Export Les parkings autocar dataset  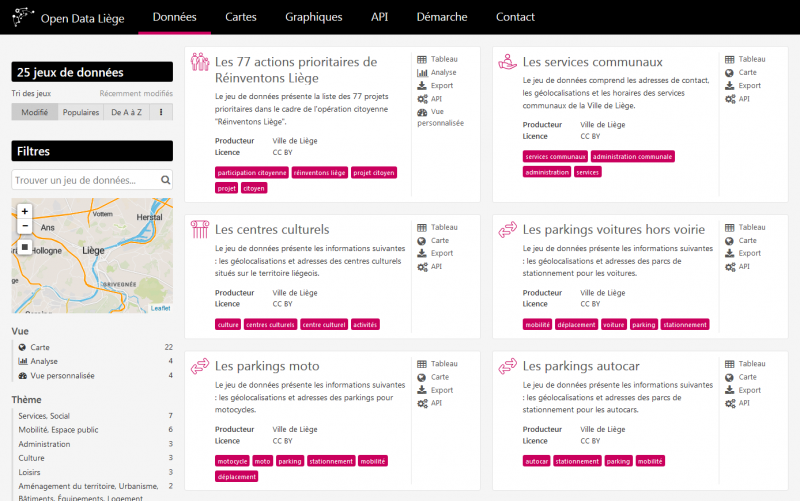click(x=743, y=390)
